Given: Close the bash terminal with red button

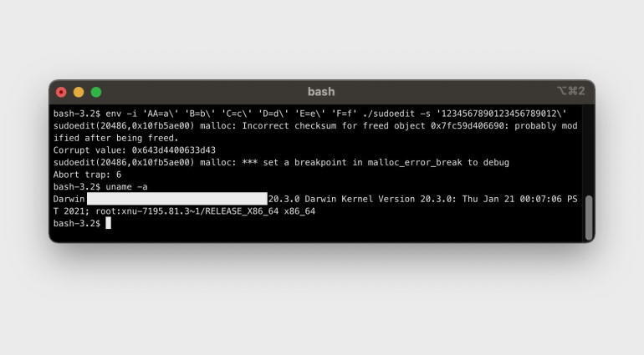Looking at the screenshot, I should pos(61,93).
